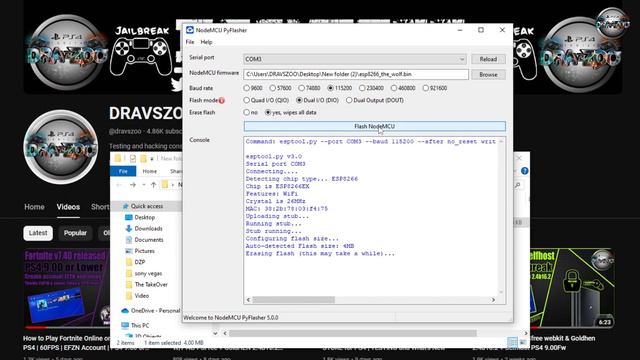Select 115200 baud rate
Screen dimensions: 640x360
click(340, 88)
